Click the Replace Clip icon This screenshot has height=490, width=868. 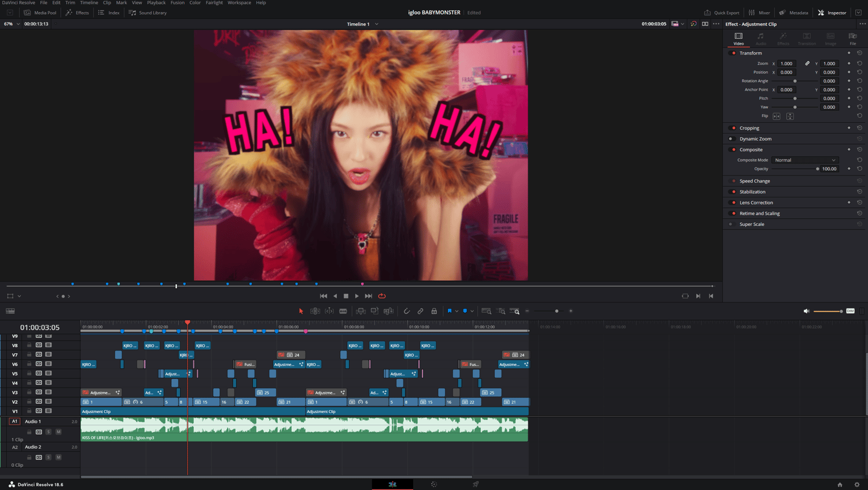pyautogui.click(x=389, y=311)
